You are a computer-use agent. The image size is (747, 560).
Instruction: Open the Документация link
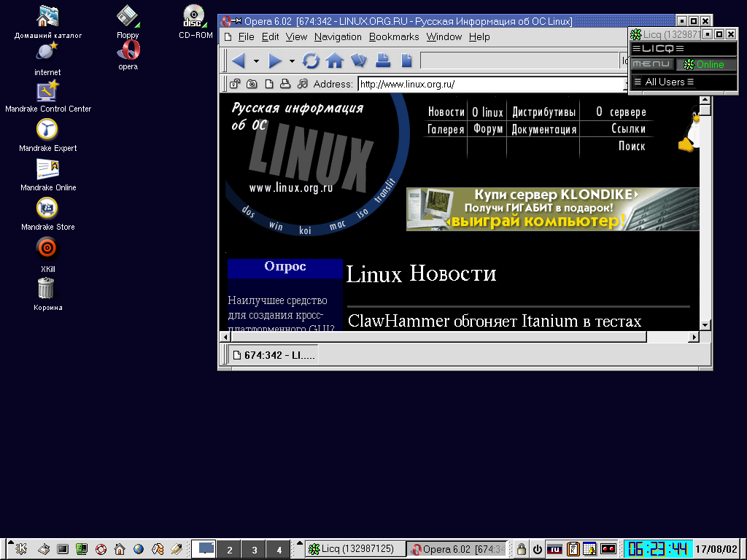[543, 129]
